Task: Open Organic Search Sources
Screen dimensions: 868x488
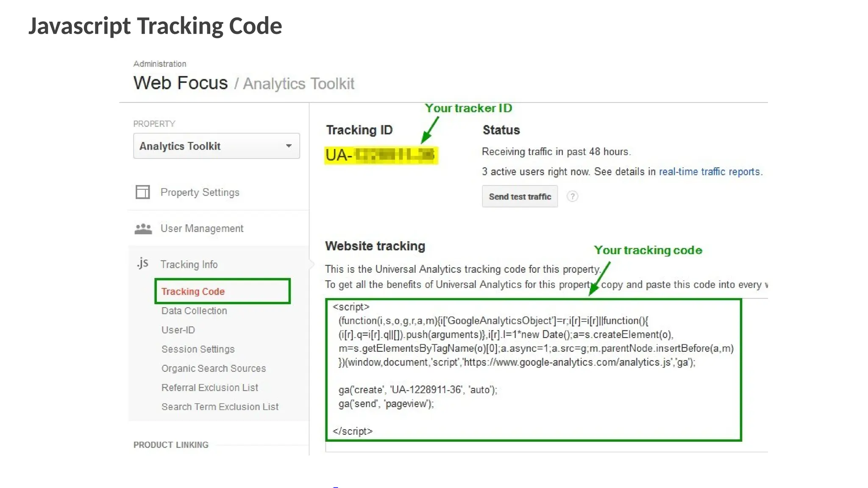Action: pos(214,368)
